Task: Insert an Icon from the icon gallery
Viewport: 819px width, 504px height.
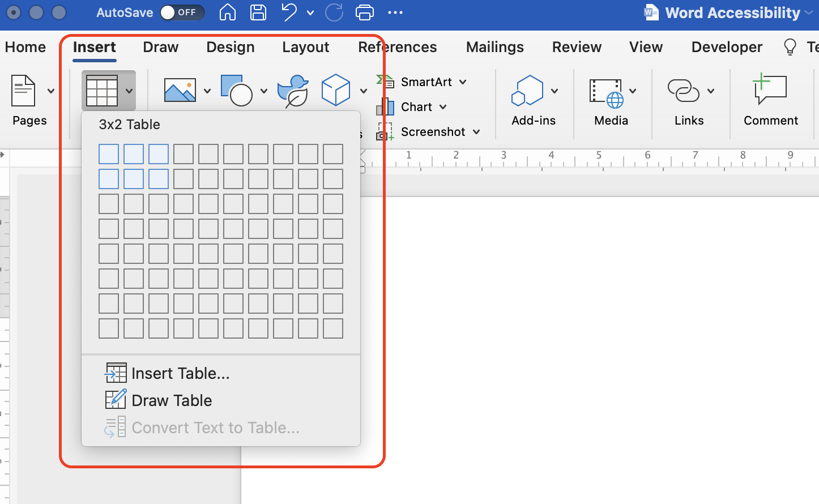Action: click(x=293, y=89)
